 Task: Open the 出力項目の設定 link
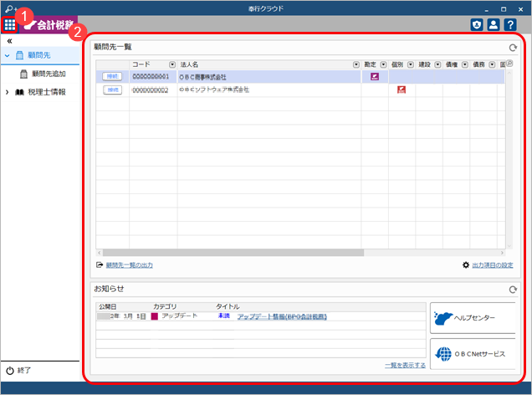coord(493,265)
